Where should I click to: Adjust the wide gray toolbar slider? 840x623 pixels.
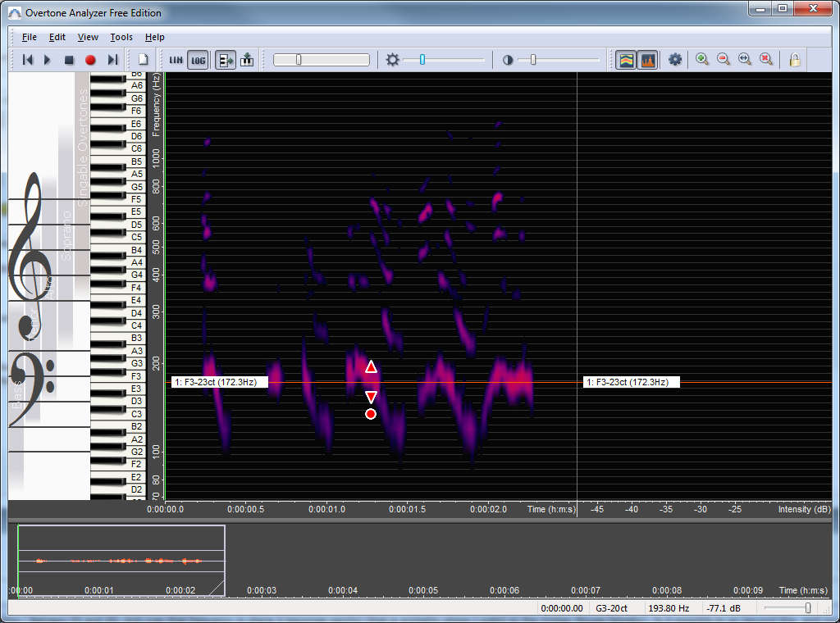point(322,59)
